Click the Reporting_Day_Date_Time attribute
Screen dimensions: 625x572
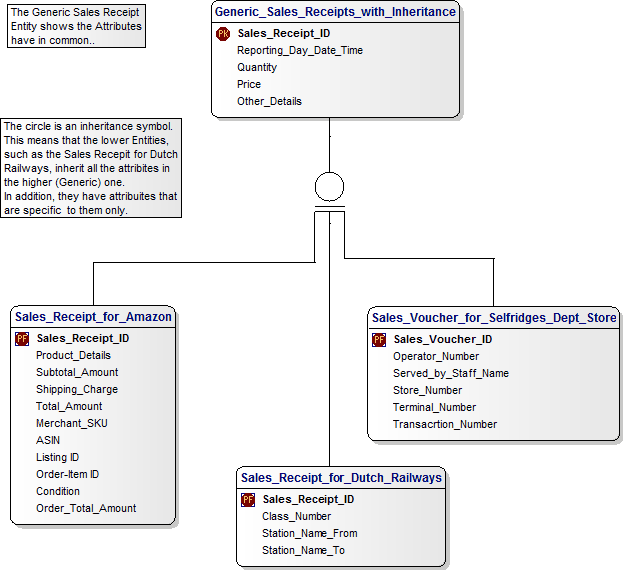click(x=300, y=50)
